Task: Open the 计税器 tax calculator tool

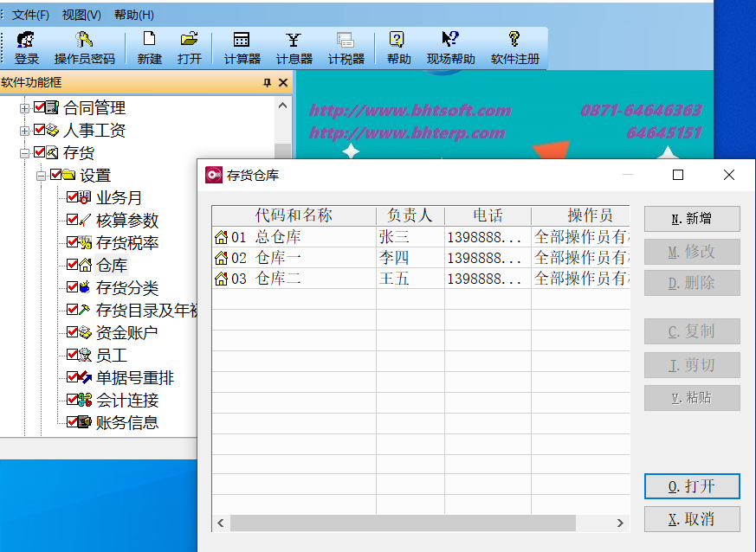Action: (346, 47)
